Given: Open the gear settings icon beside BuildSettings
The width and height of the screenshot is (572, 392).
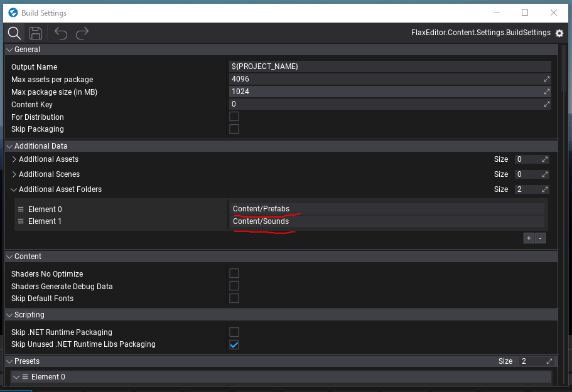Looking at the screenshot, I should (559, 33).
